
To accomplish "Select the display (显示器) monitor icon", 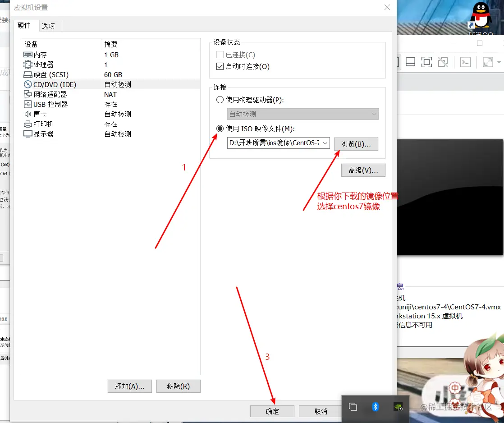I will (x=28, y=134).
